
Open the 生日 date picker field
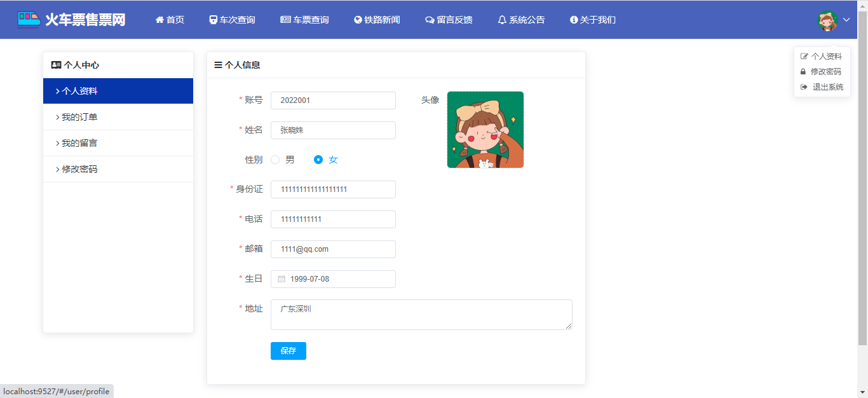point(333,279)
